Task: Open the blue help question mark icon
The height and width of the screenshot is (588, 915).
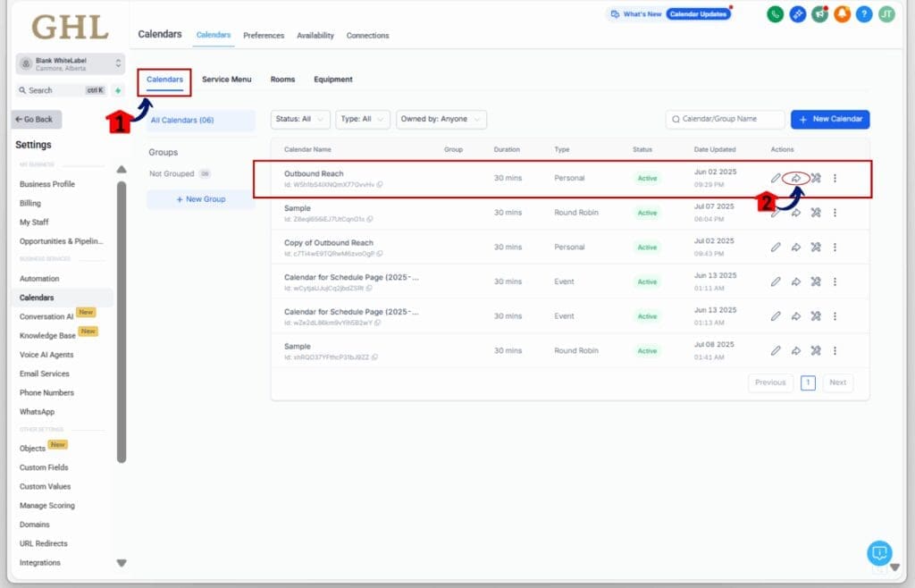Action: pyautogui.click(x=864, y=14)
